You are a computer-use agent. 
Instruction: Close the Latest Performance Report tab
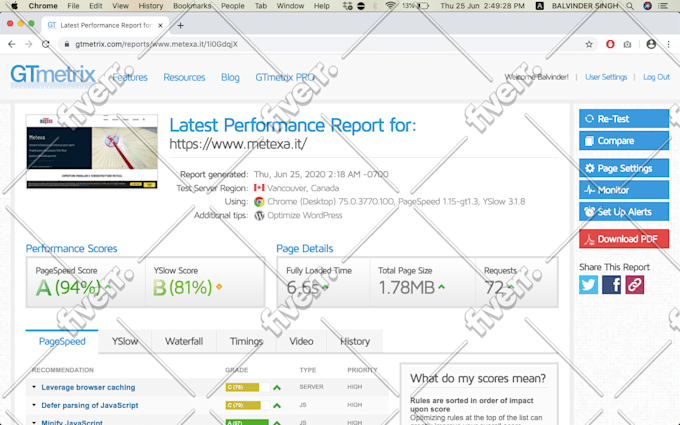pos(160,25)
